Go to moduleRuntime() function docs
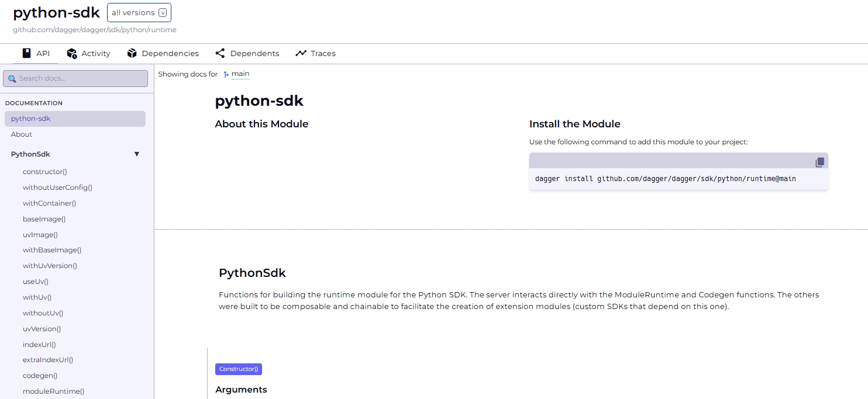Viewport: 868px width, 399px height. click(53, 391)
